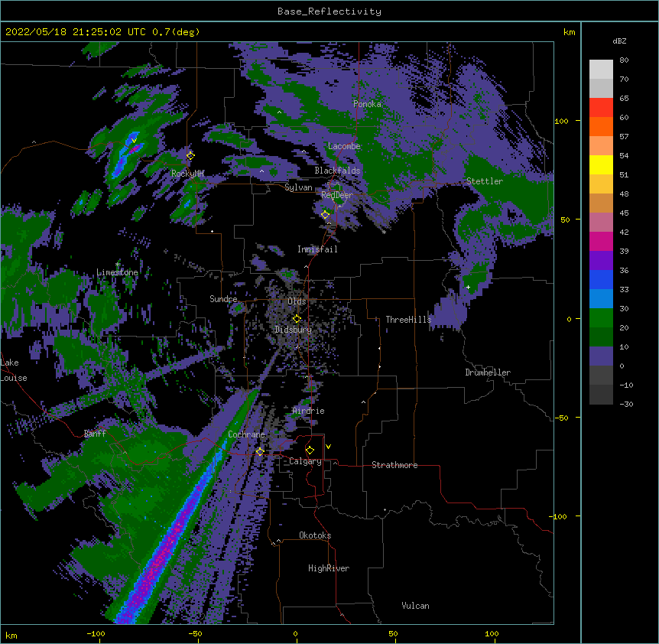Click the bright green swatch between 30 and 20
659x644 pixels.
pos(601,318)
